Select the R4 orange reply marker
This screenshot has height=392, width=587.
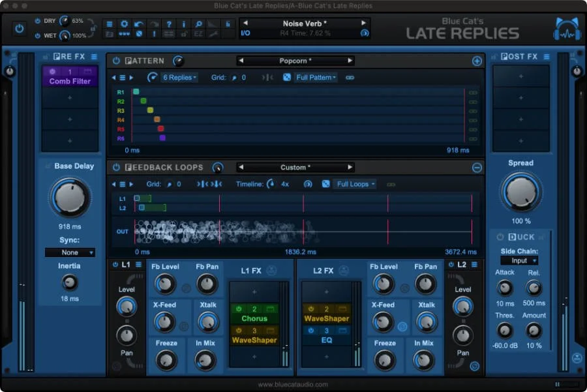click(x=157, y=119)
